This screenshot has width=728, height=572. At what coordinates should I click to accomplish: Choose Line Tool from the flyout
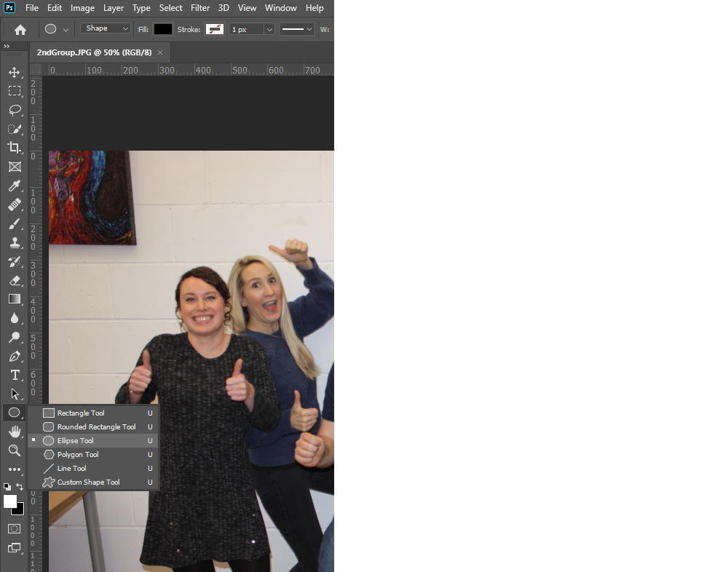tap(93, 469)
